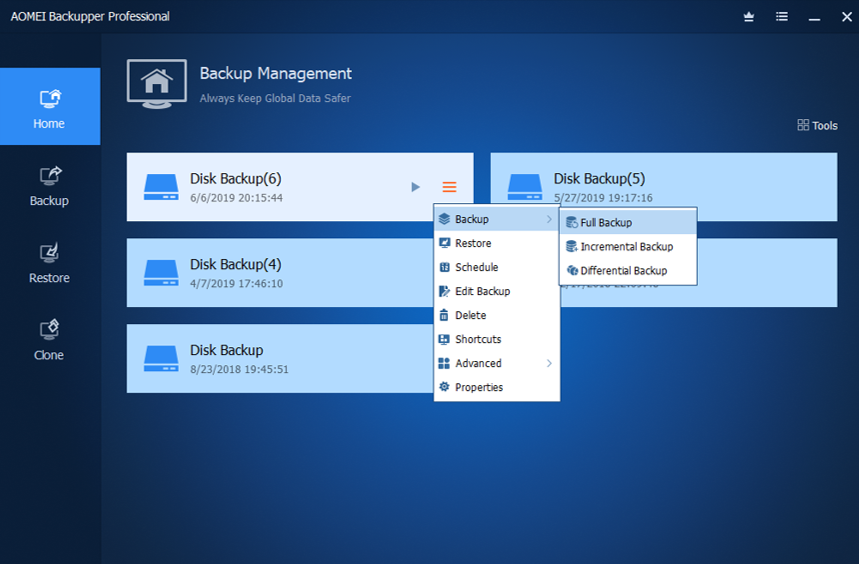Click the 4/7/2019 17:46:10 timestamp
The width and height of the screenshot is (859, 564).
pos(236,284)
